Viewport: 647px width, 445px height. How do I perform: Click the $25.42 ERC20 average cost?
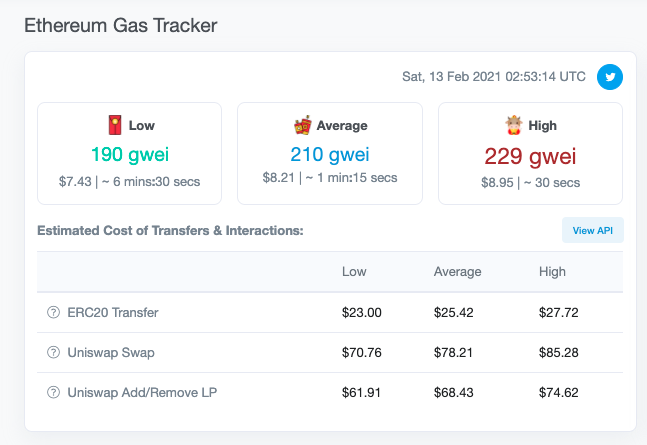click(453, 312)
